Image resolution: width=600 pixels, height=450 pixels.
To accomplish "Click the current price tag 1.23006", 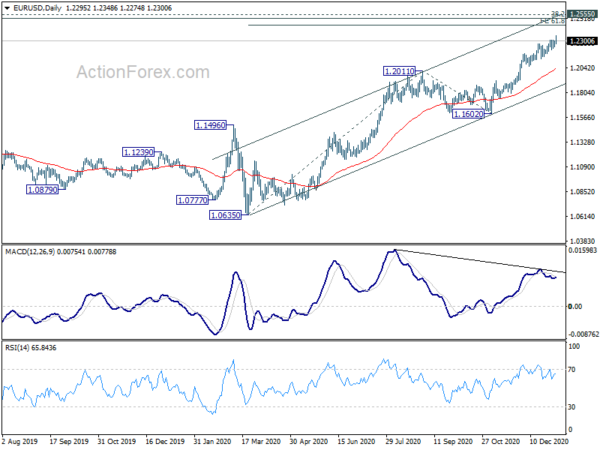I will (582, 41).
